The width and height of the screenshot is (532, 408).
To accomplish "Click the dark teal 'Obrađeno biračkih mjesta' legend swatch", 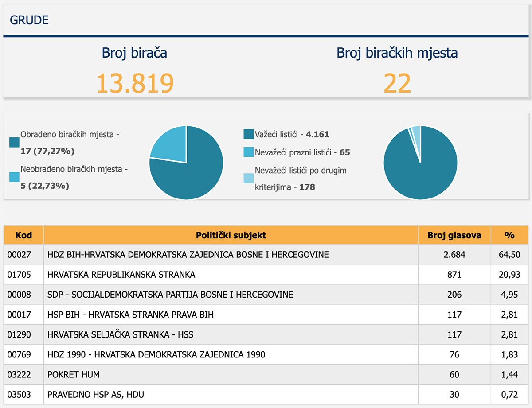I will [x=15, y=142].
